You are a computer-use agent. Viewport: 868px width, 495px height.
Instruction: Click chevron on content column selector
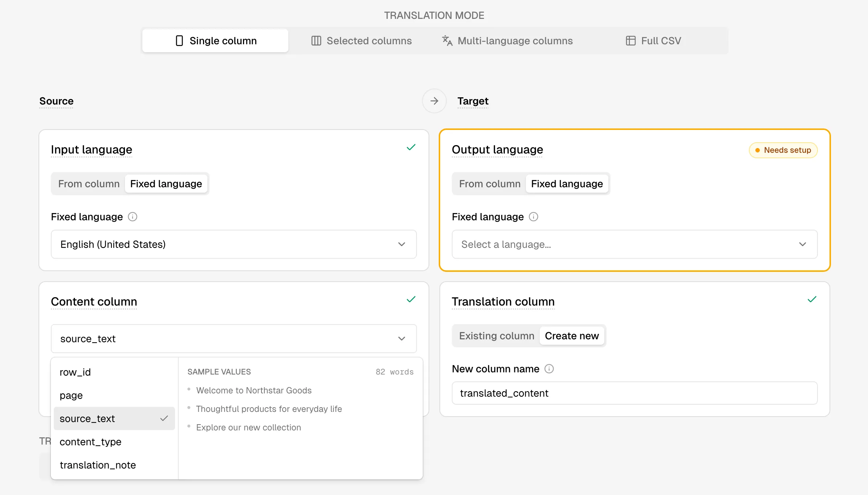click(402, 339)
